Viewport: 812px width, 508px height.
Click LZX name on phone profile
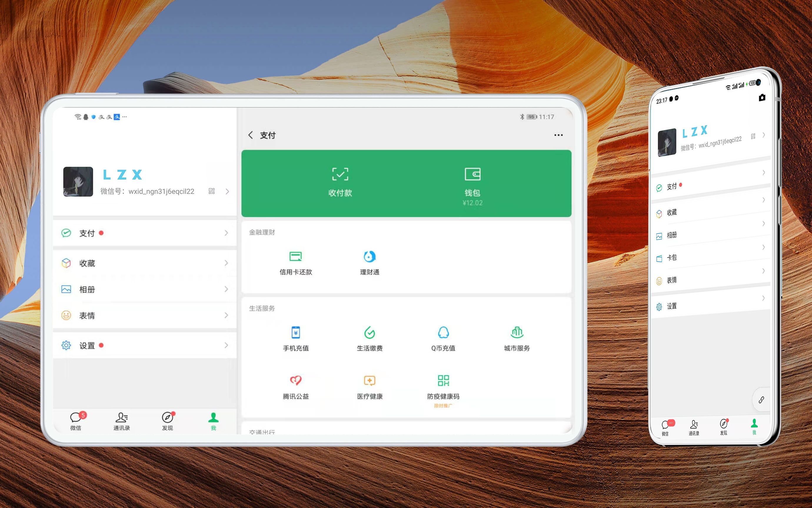[x=695, y=131]
